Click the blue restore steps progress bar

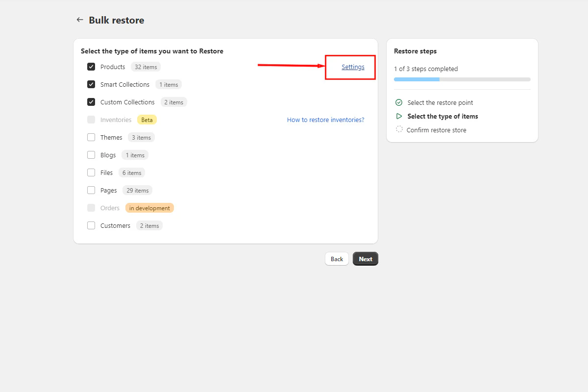(x=416, y=79)
